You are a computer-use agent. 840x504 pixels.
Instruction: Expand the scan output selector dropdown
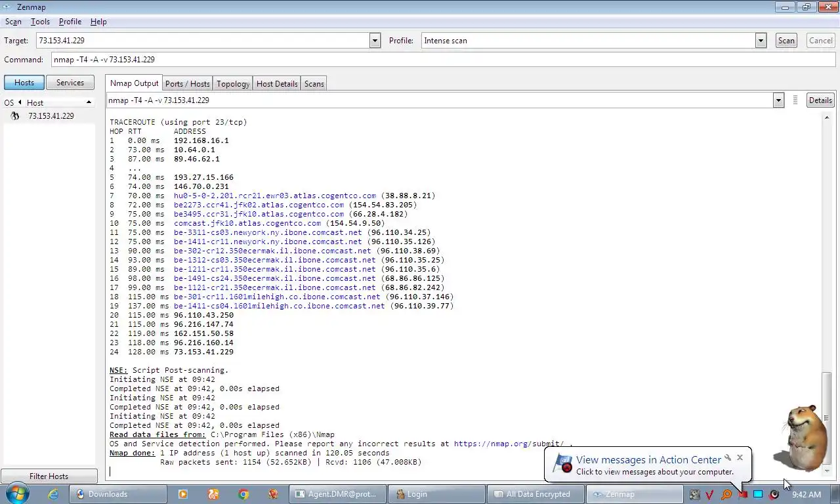coord(778,100)
